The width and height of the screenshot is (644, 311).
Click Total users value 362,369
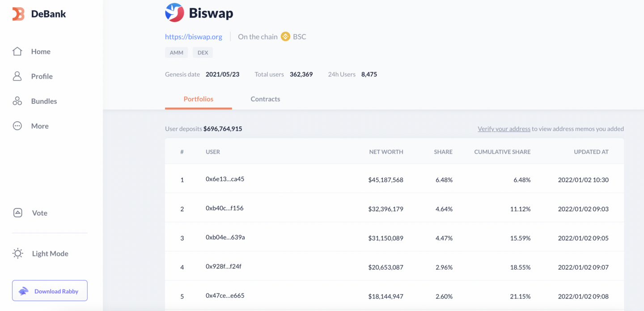[301, 74]
